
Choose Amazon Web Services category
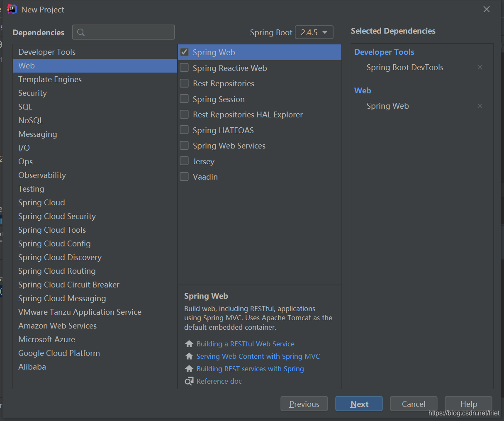click(95, 326)
